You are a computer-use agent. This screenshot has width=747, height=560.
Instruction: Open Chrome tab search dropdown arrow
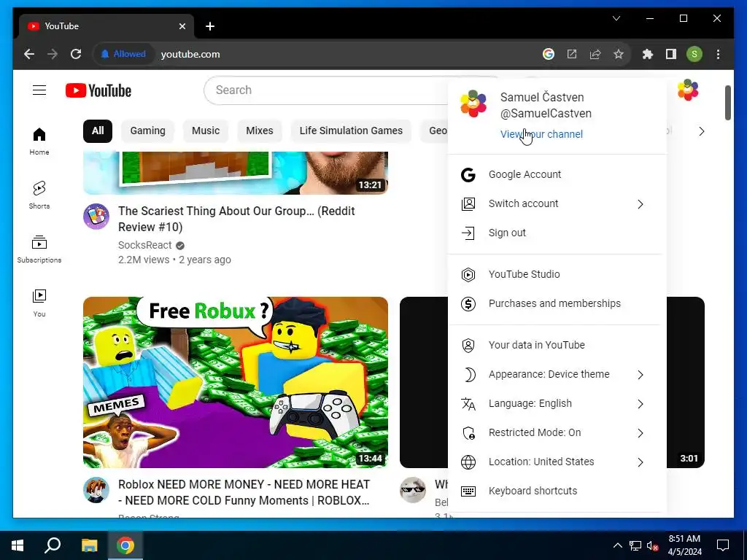pos(616,18)
